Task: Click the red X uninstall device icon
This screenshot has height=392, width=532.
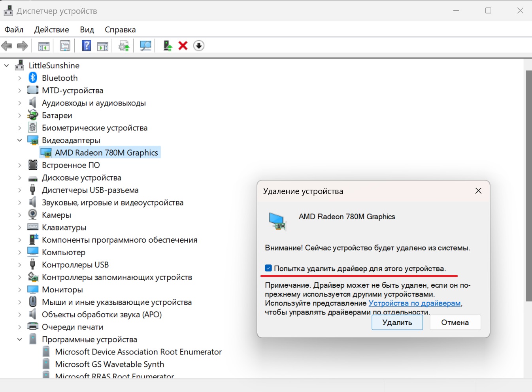Action: coord(183,46)
